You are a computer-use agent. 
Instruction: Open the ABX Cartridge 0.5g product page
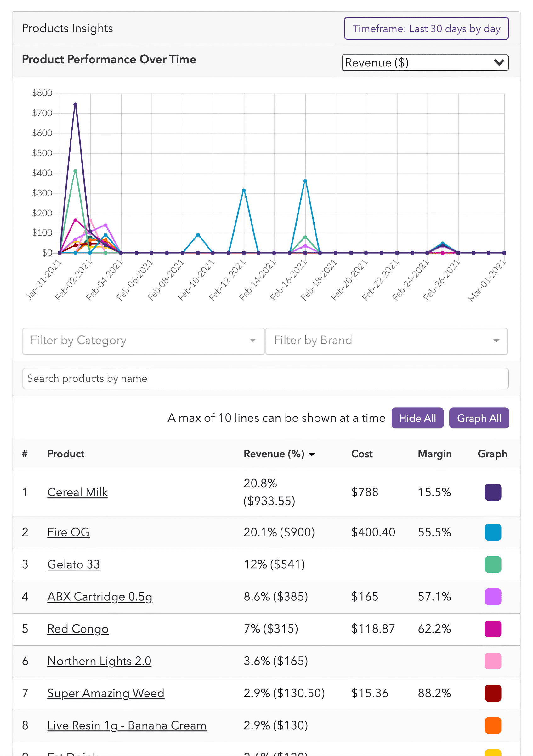(100, 597)
